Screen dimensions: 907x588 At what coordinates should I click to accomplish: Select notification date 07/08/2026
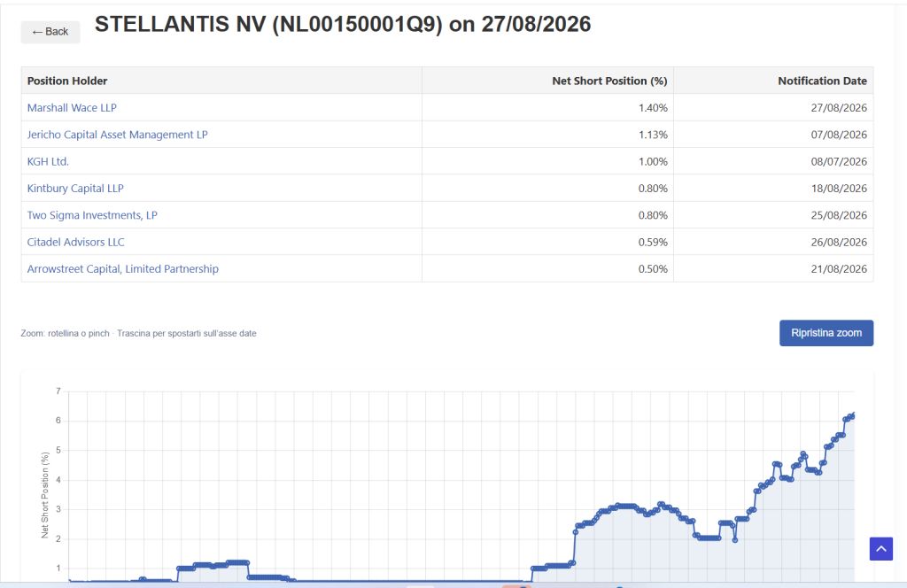point(839,135)
